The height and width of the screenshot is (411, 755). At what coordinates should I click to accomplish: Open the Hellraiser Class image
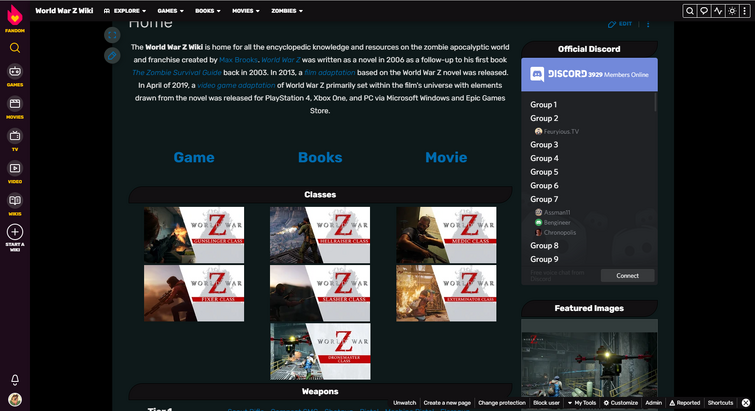320,235
